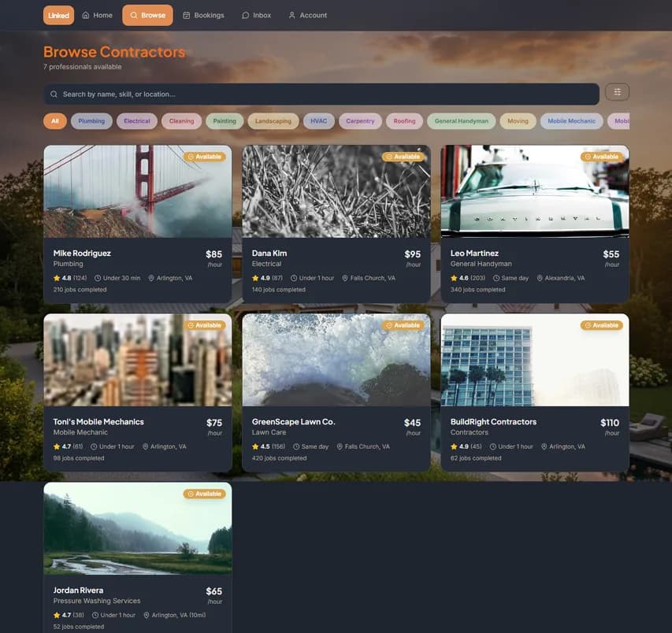Filter by the Landscaping category chip
The width and height of the screenshot is (672, 633).
tap(273, 121)
